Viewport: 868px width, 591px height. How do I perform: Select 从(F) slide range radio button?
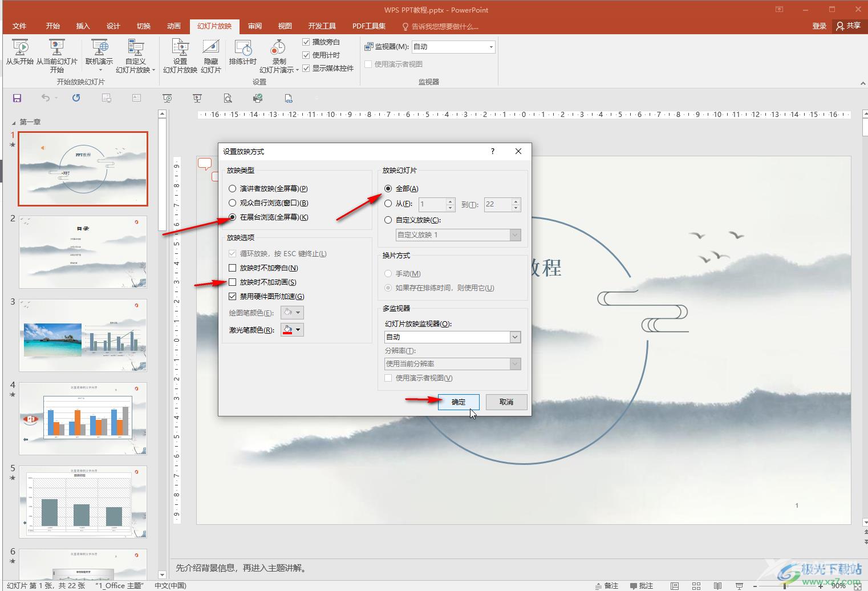point(388,204)
